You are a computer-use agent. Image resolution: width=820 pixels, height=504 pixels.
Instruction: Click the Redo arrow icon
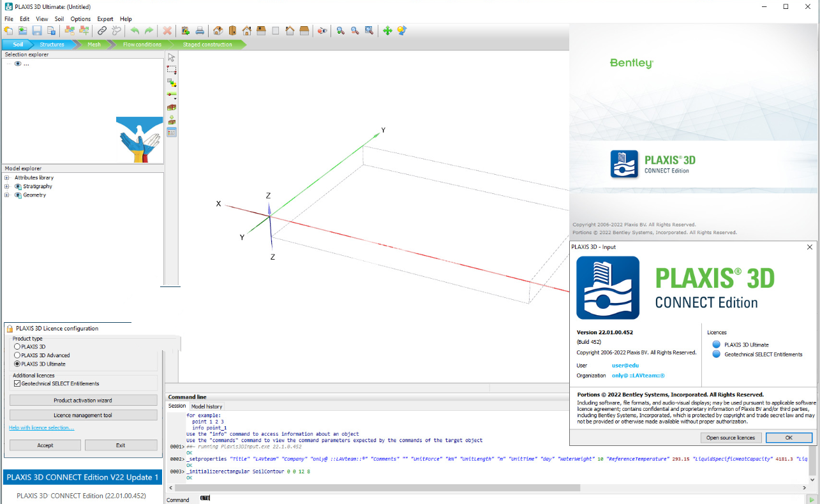(x=149, y=31)
